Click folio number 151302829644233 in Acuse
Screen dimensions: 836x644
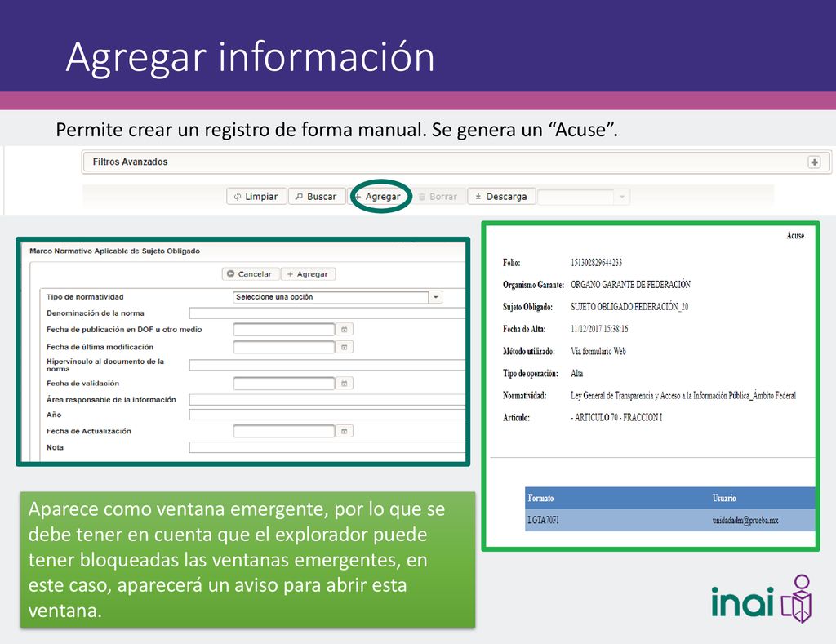(596, 262)
